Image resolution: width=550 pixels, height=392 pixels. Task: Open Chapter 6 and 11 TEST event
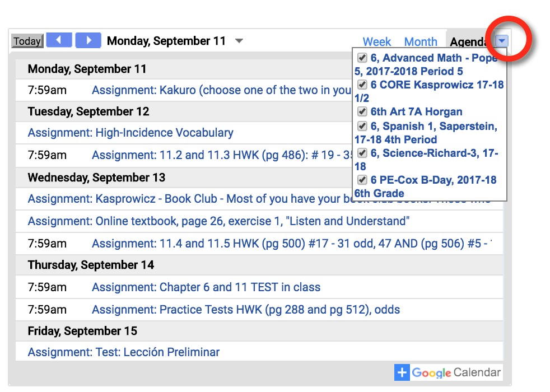[x=206, y=287]
